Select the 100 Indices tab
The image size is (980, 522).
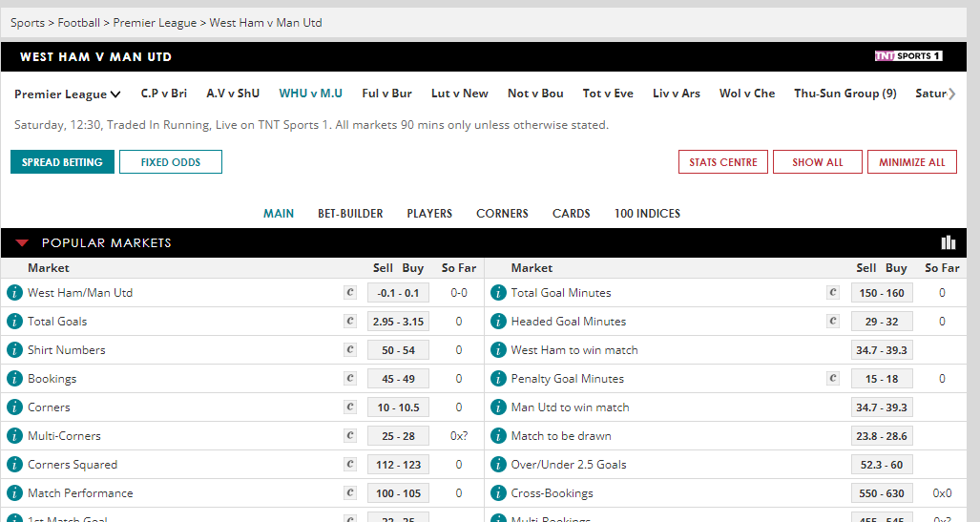coord(647,213)
